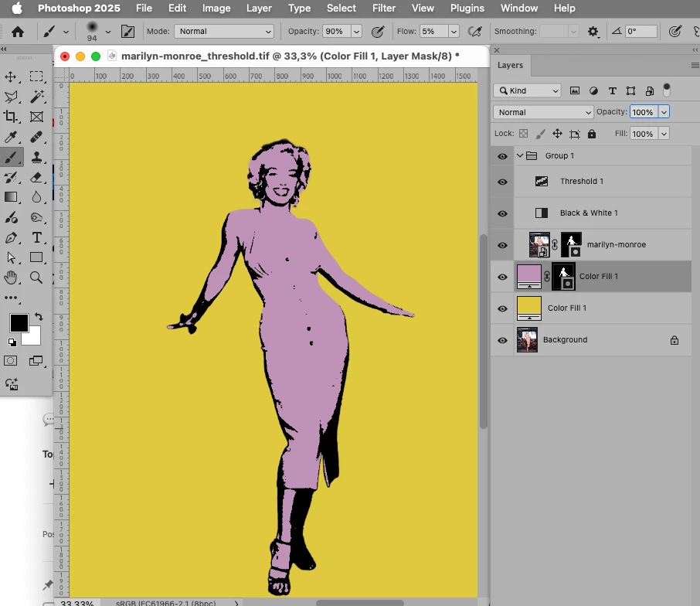Select the Clone Stamp tool
Screen dimensions: 700x606
36,157
